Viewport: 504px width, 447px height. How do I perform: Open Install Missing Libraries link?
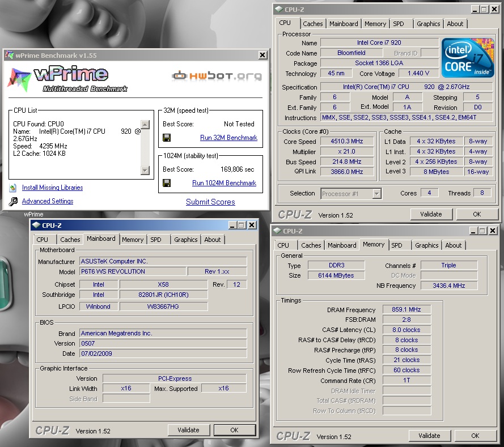click(x=52, y=188)
